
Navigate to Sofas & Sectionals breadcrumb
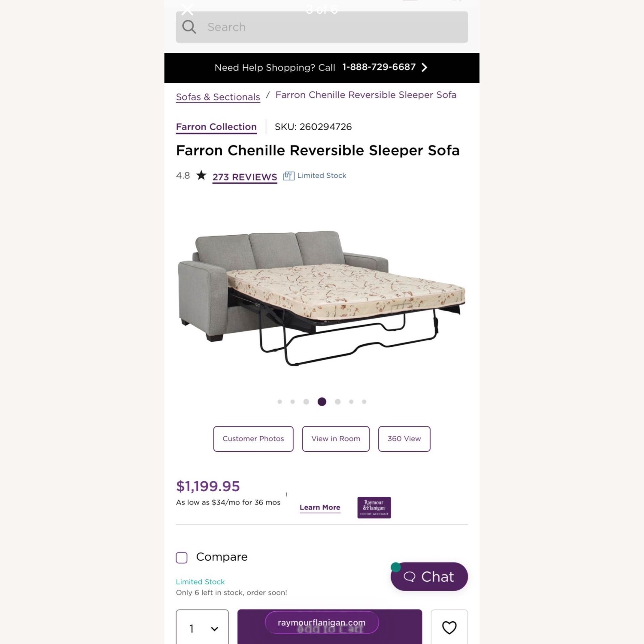coord(218,97)
